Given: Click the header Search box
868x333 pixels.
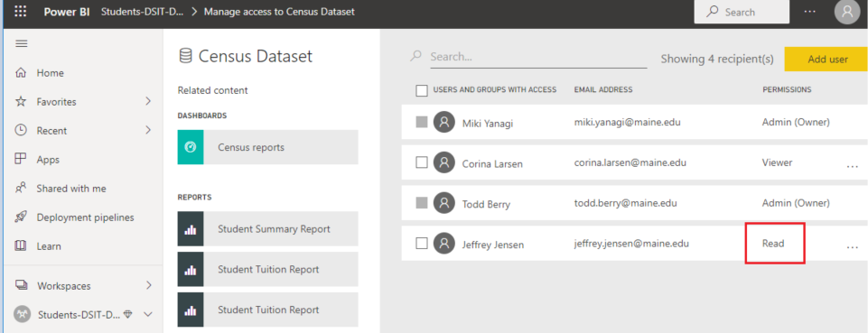Looking at the screenshot, I should (x=742, y=12).
